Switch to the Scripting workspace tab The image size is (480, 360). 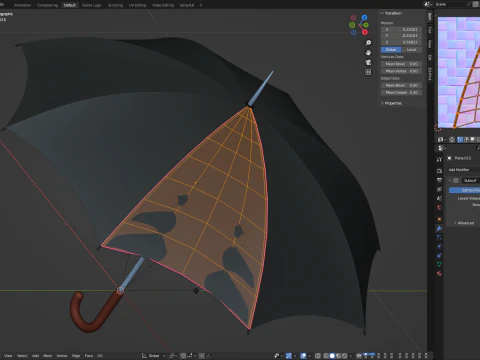tap(115, 5)
